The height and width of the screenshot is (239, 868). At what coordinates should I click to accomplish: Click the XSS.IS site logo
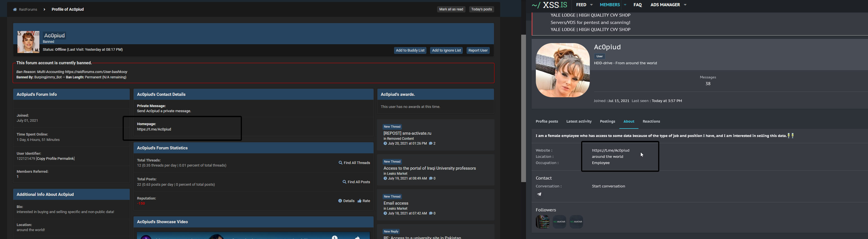click(x=550, y=5)
